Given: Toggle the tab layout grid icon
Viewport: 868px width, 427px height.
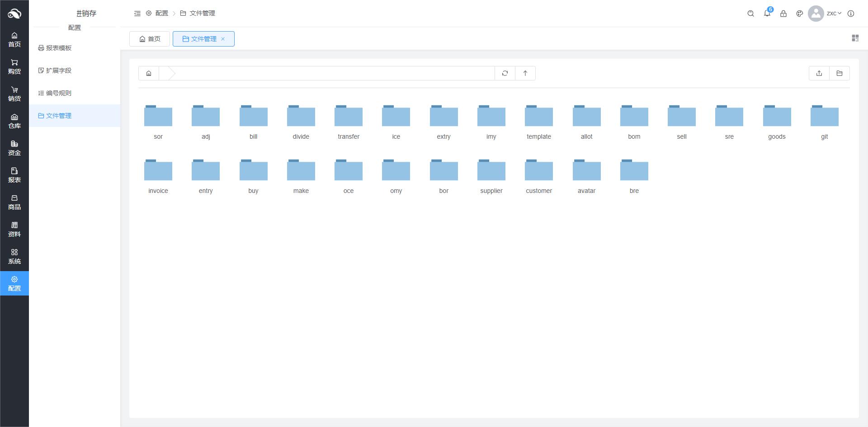Looking at the screenshot, I should [x=855, y=38].
